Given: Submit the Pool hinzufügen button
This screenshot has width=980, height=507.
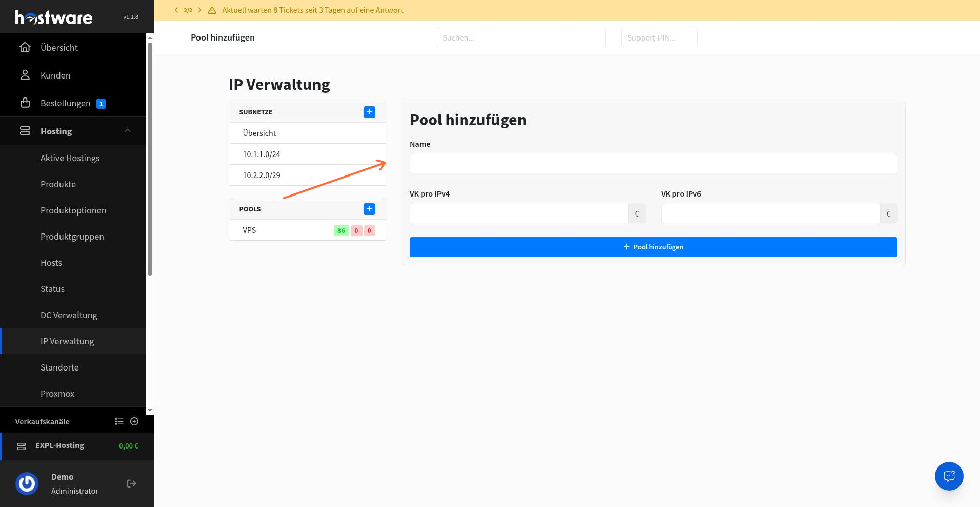Looking at the screenshot, I should tap(653, 247).
